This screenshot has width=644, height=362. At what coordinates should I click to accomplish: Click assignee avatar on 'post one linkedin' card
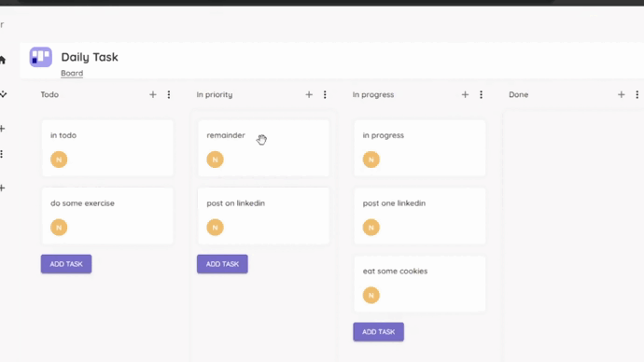tap(371, 228)
